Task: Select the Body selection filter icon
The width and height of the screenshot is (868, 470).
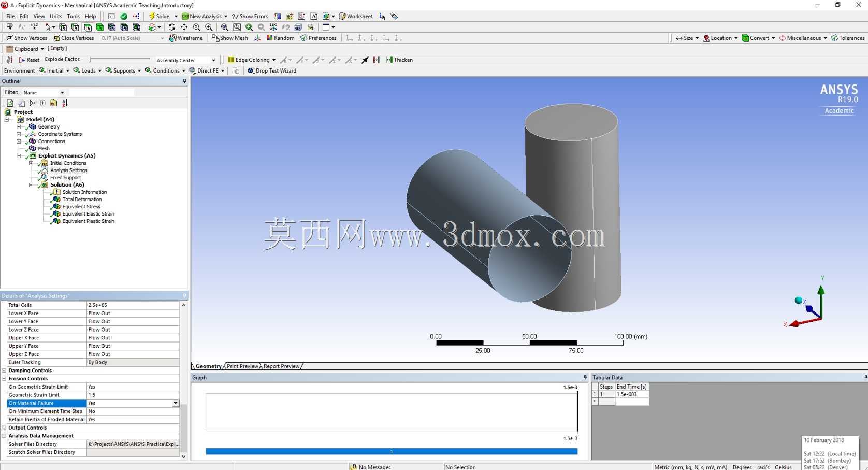Action: click(99, 27)
